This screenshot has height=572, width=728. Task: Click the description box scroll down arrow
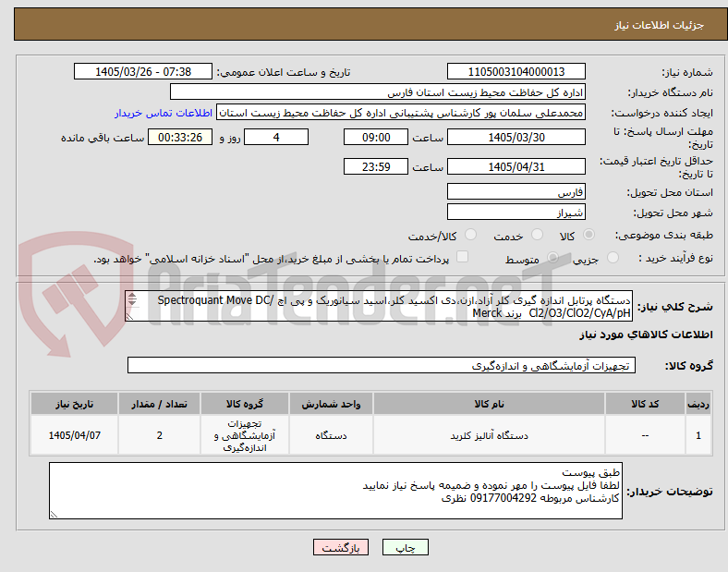pyautogui.click(x=132, y=303)
